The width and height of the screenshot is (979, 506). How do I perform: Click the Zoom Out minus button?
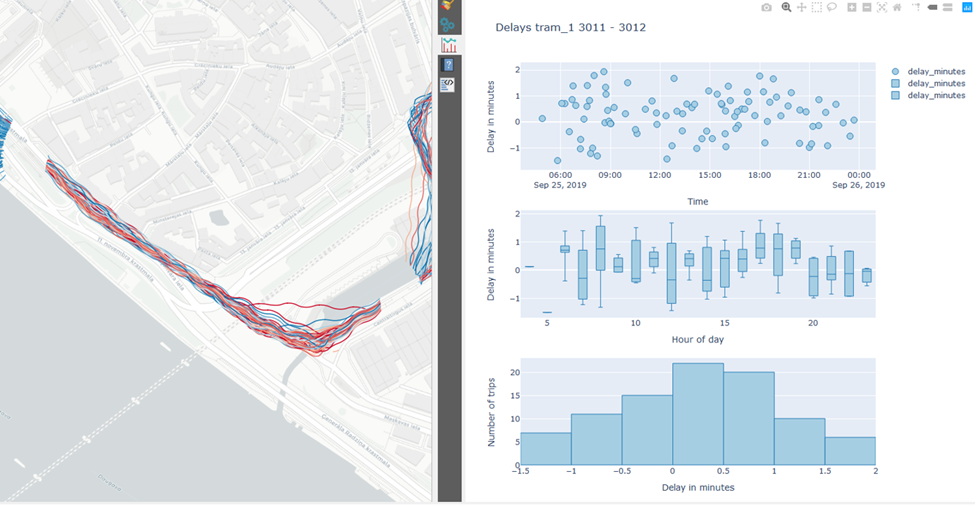pyautogui.click(x=866, y=7)
